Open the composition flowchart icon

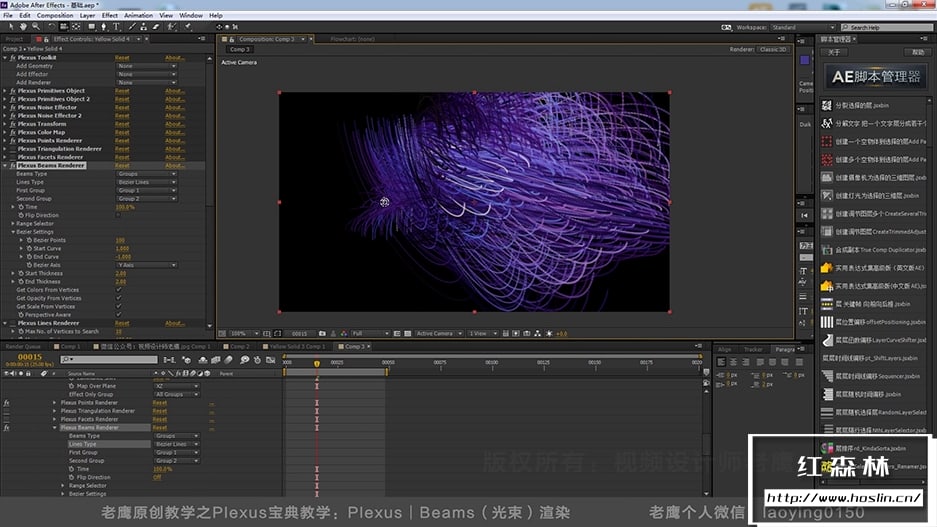point(537,333)
